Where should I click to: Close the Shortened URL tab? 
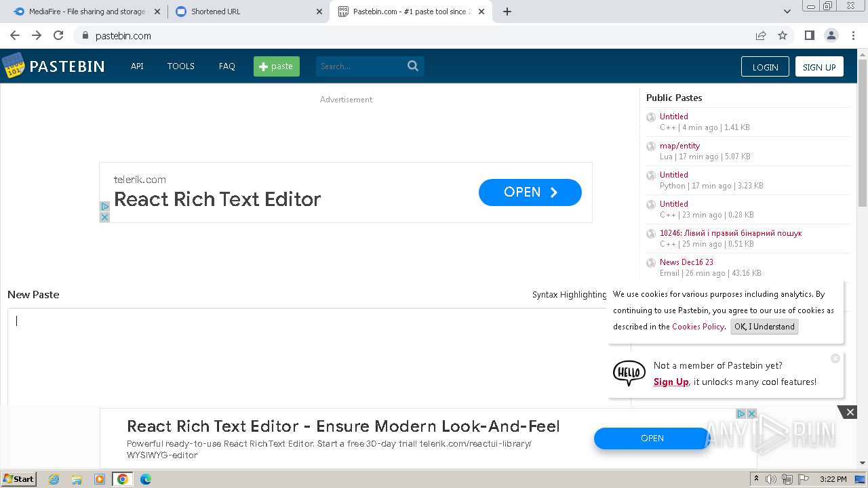click(x=319, y=12)
